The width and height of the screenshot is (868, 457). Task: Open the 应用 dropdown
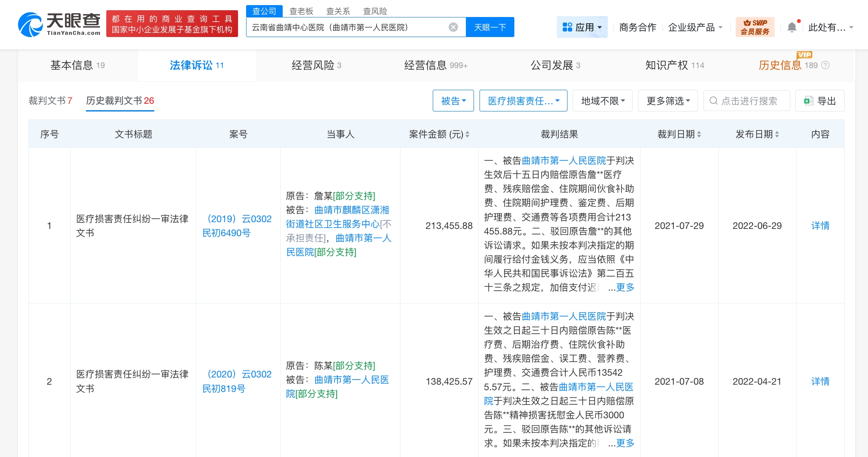582,27
